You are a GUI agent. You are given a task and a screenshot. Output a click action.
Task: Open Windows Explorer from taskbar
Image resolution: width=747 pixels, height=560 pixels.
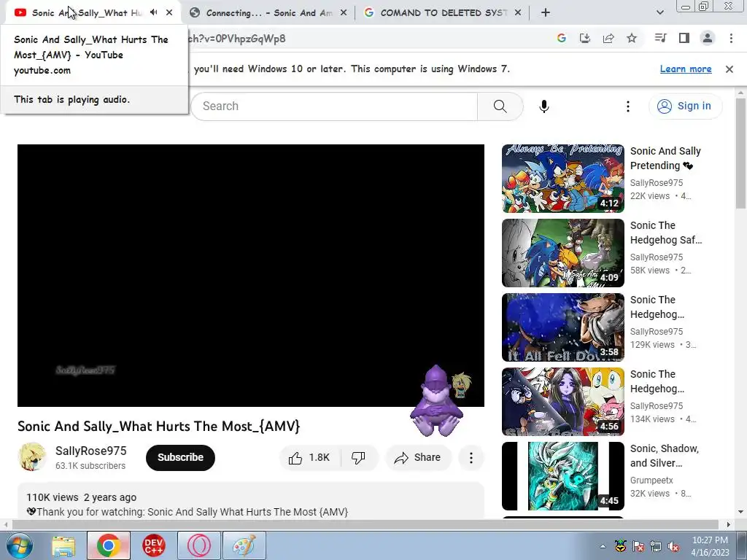[63, 545]
